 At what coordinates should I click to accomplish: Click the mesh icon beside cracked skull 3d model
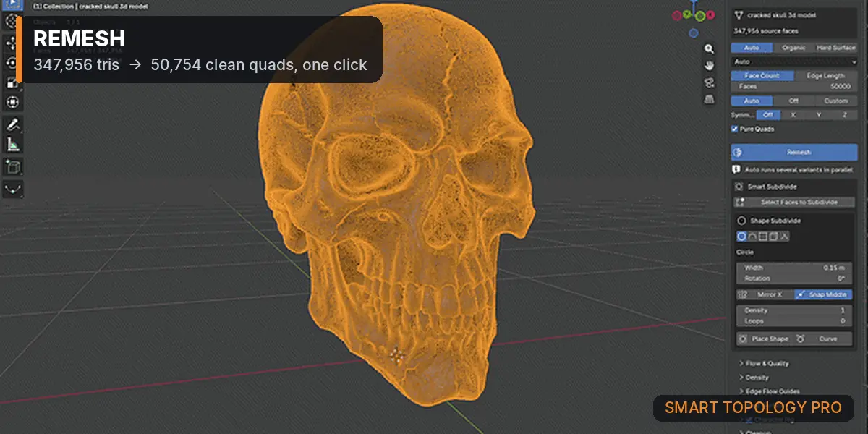point(739,14)
